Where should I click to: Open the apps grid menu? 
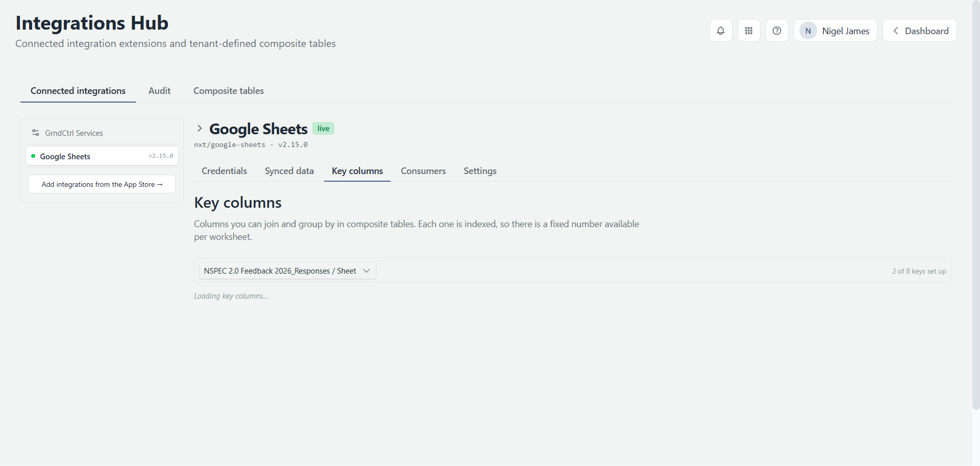(x=749, y=31)
